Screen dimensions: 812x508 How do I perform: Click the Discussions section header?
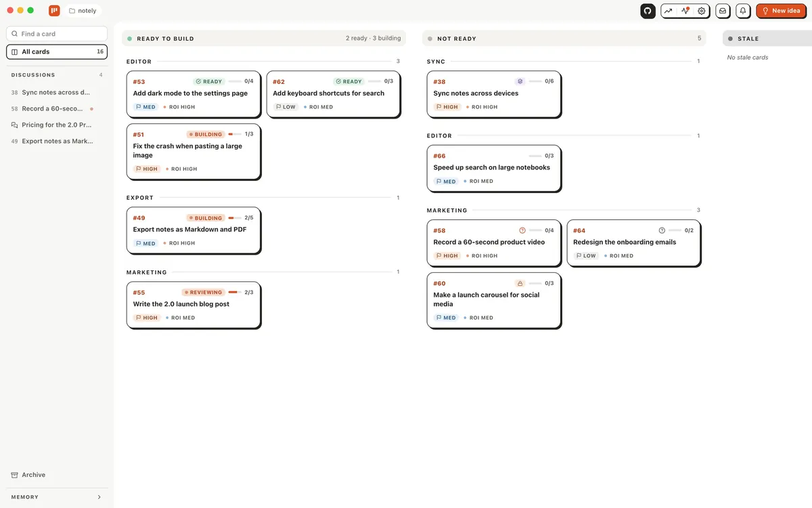(x=57, y=75)
